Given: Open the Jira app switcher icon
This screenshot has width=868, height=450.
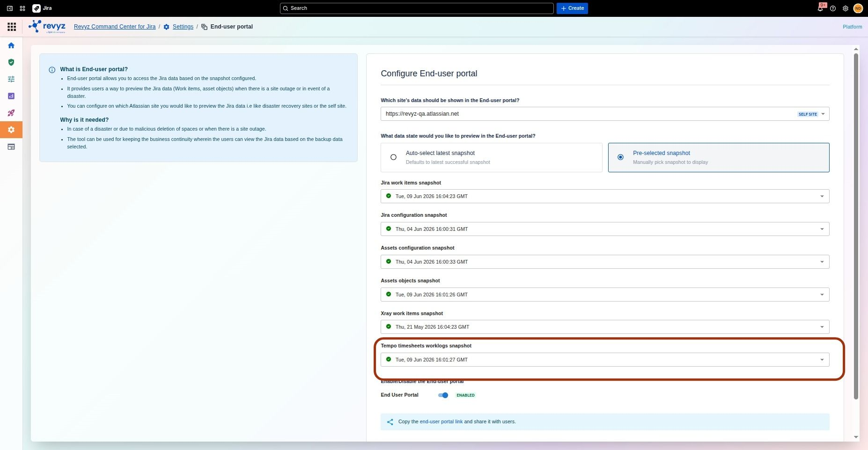Looking at the screenshot, I should (22, 8).
